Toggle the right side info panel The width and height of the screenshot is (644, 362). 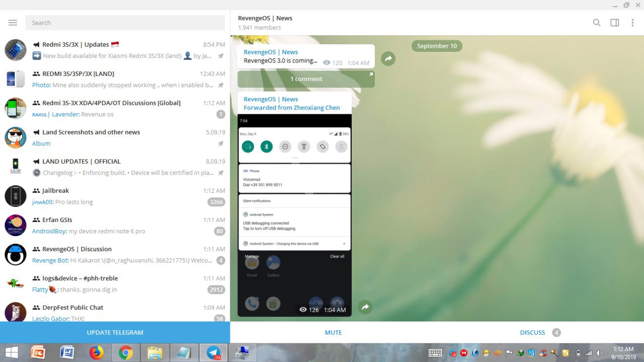pyautogui.click(x=615, y=23)
